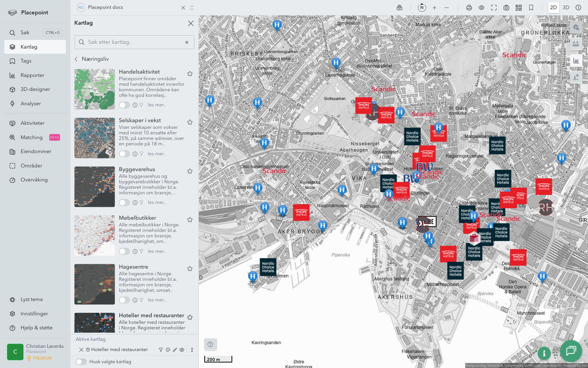Image resolution: width=588 pixels, height=368 pixels.
Task: Open Rapporter in the sidebar
Action: coord(32,75)
